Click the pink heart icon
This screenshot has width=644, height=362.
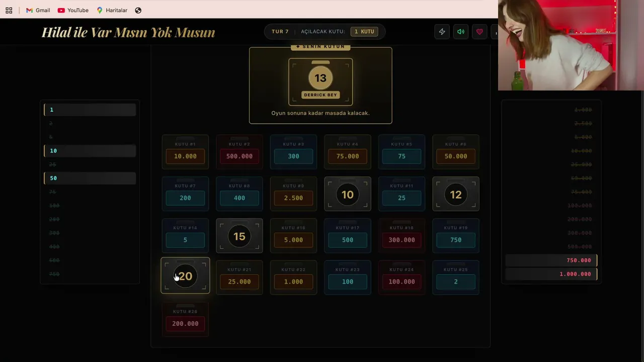click(x=479, y=32)
